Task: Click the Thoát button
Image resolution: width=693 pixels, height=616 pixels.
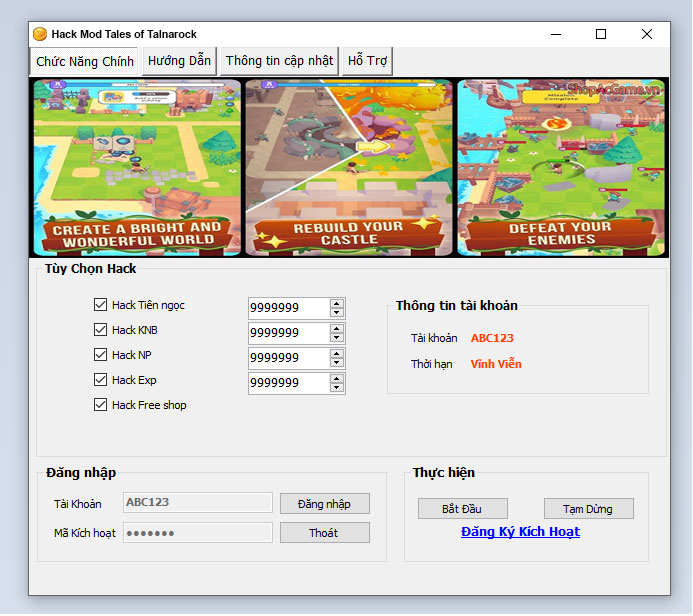Action: pyautogui.click(x=324, y=533)
